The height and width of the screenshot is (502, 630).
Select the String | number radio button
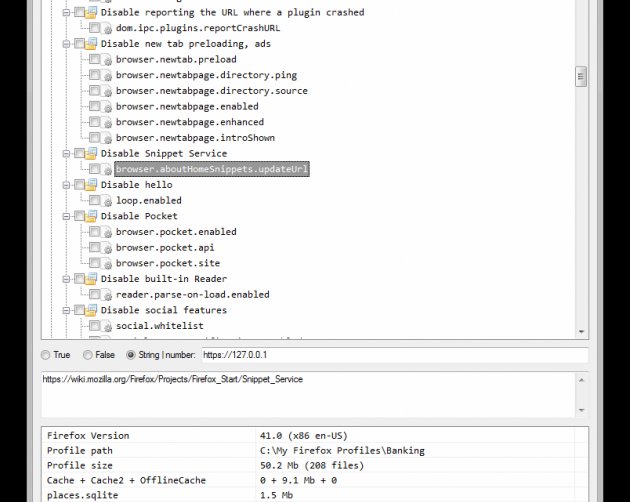pyautogui.click(x=131, y=355)
